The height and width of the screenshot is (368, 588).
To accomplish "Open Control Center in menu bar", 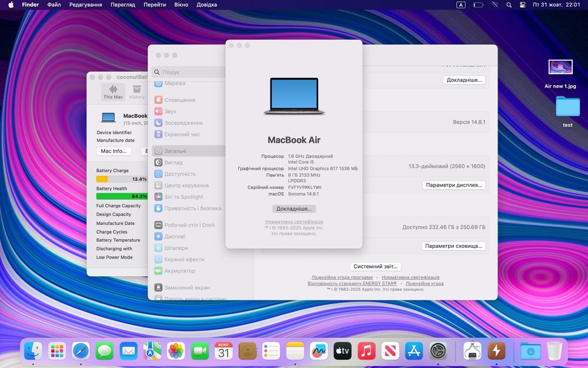I will [x=522, y=5].
